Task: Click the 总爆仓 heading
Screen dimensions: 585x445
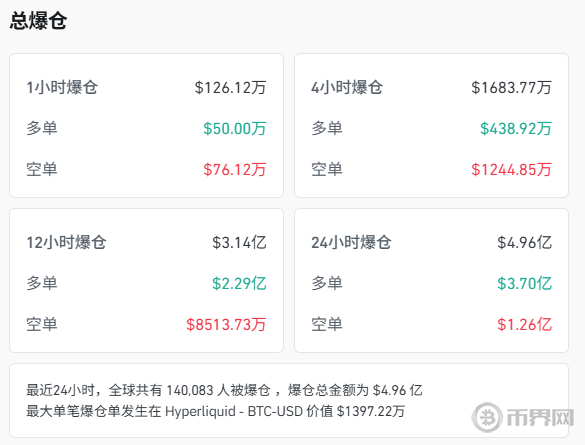Action: 38,21
